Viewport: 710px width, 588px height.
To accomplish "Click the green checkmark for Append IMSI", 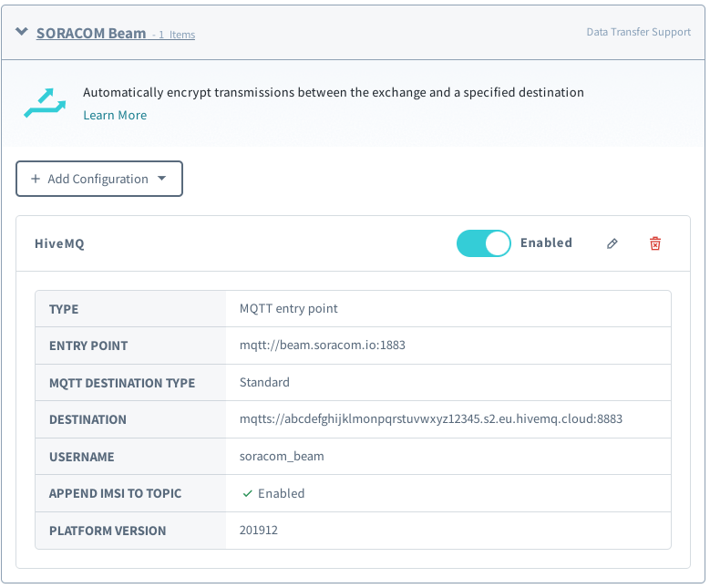I will point(246,493).
